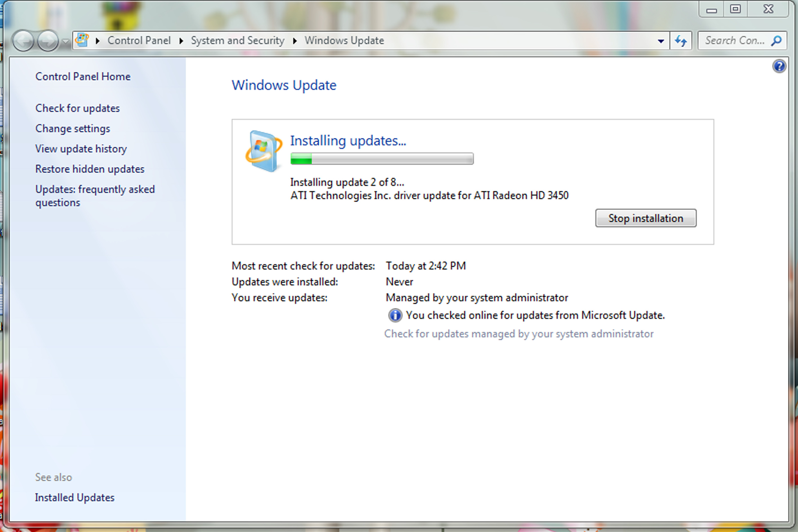
Task: Click 'You checked online for updates' message
Action: (x=535, y=315)
